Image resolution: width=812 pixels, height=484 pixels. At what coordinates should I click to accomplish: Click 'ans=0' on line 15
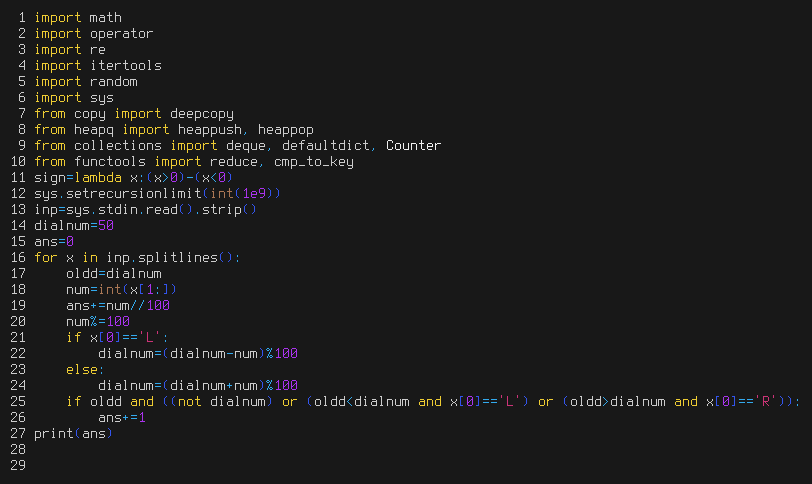tap(54, 242)
